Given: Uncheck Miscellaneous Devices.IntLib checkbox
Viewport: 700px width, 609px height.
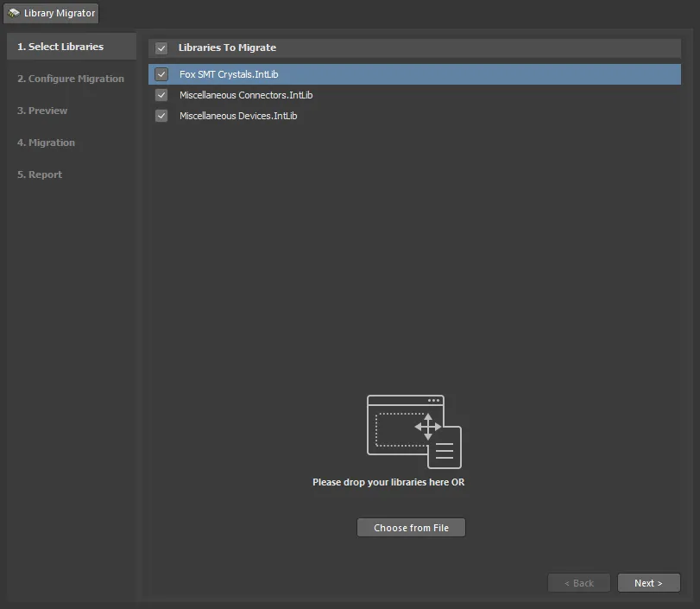Looking at the screenshot, I should tap(161, 116).
